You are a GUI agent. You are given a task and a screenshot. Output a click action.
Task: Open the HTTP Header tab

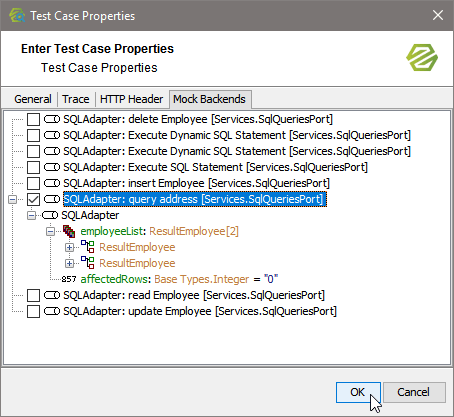tap(131, 99)
